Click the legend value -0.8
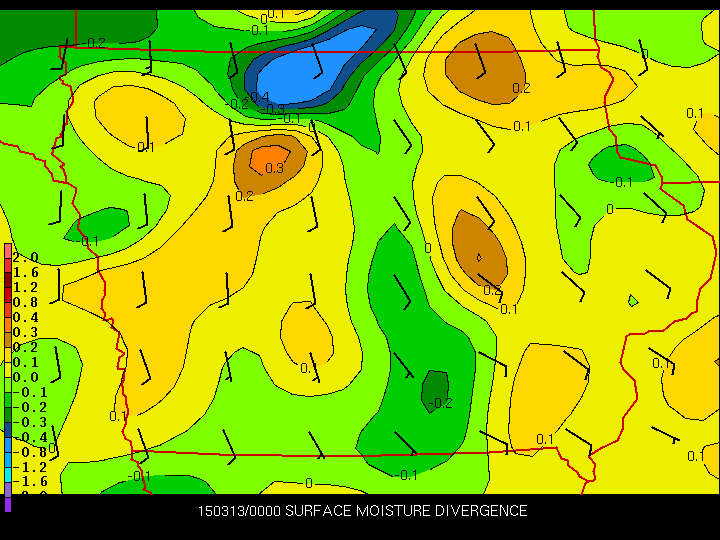This screenshot has width=720, height=540. click(30, 452)
